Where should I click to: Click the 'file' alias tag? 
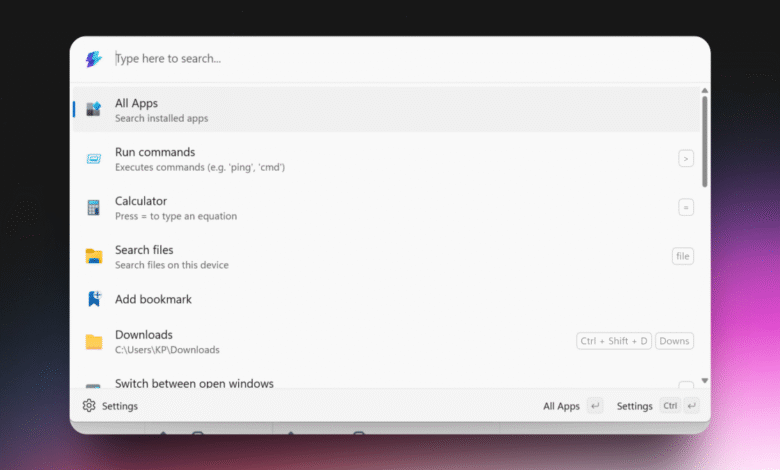coord(683,256)
